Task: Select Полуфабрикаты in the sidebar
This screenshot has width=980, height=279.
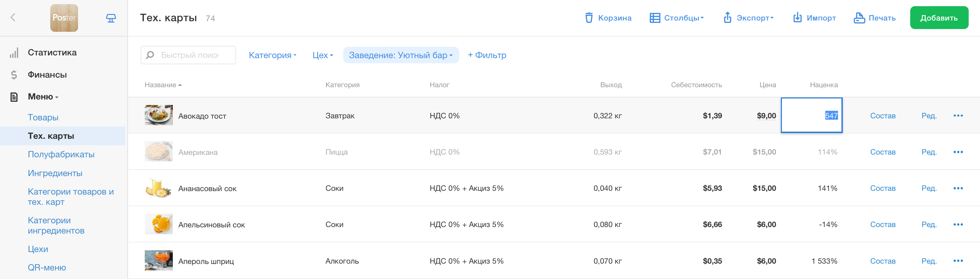Action: [61, 154]
